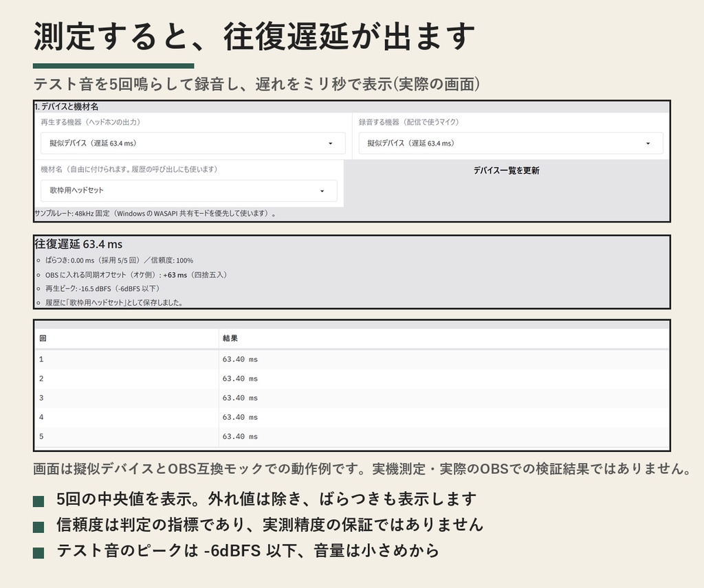This screenshot has width=704, height=588.
Task: Click run number 1 in the 回 column
Action: point(41,359)
